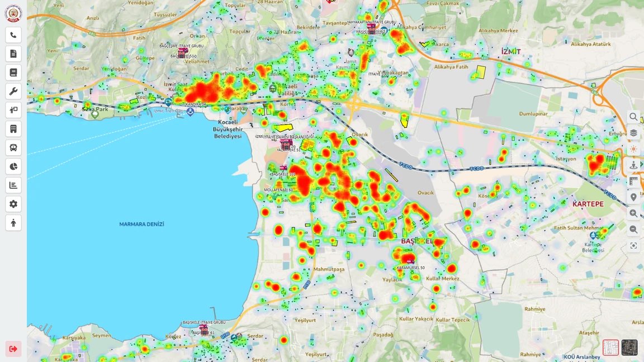Click the Yeşilyurt neighborhood label near the coast
644x362 pixels.
(x=305, y=320)
